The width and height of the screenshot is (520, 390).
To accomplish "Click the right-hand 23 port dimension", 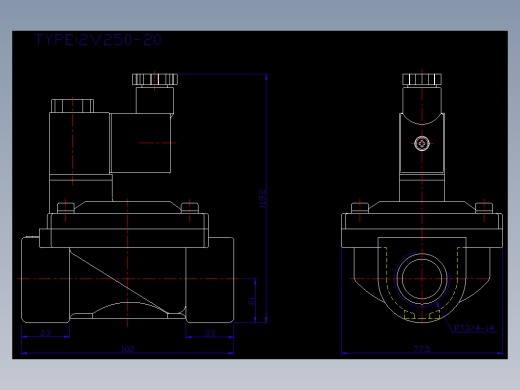I will coord(210,333).
